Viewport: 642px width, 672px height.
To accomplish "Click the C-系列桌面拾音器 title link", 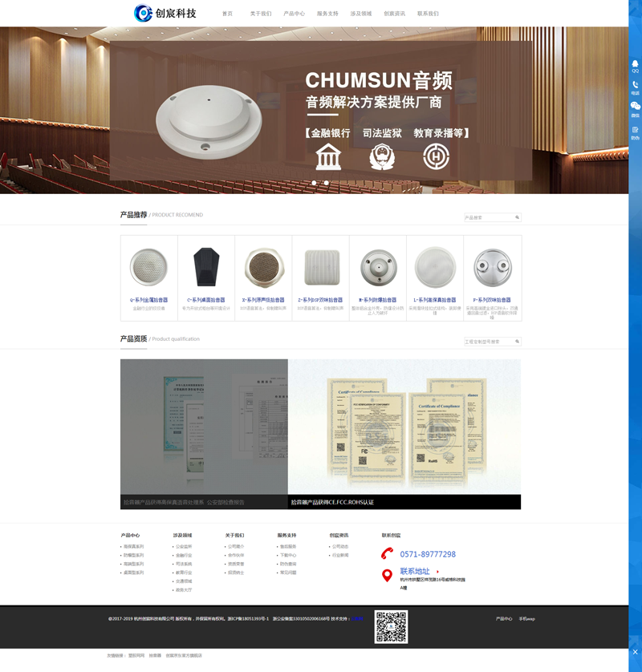I will pos(206,300).
